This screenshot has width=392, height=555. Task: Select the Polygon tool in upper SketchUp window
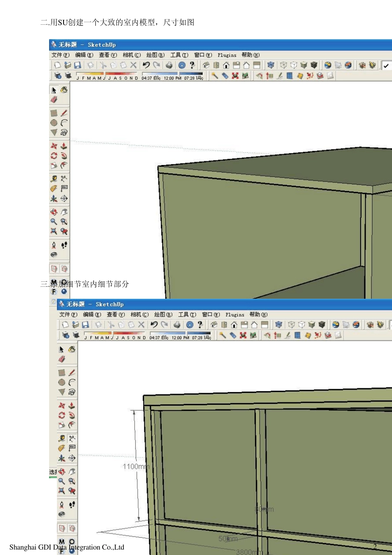[x=54, y=132]
